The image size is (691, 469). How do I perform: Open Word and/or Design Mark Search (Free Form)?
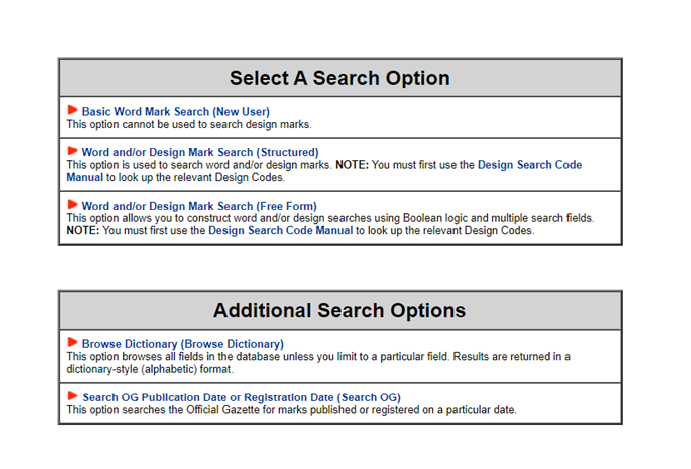[x=199, y=206]
